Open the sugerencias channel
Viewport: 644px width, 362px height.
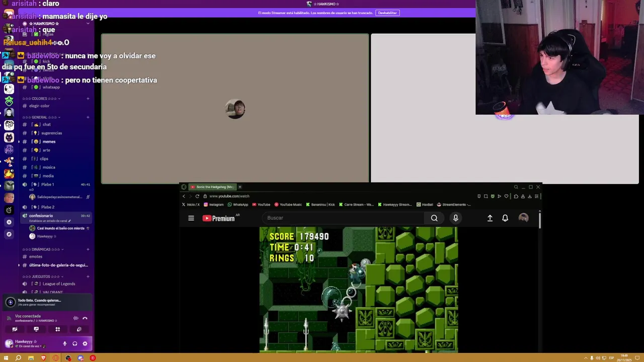pos(55,133)
